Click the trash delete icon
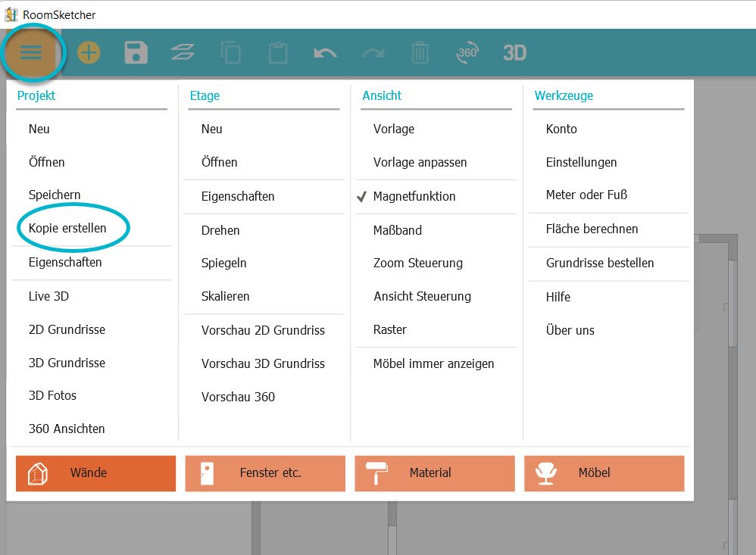 click(420, 52)
